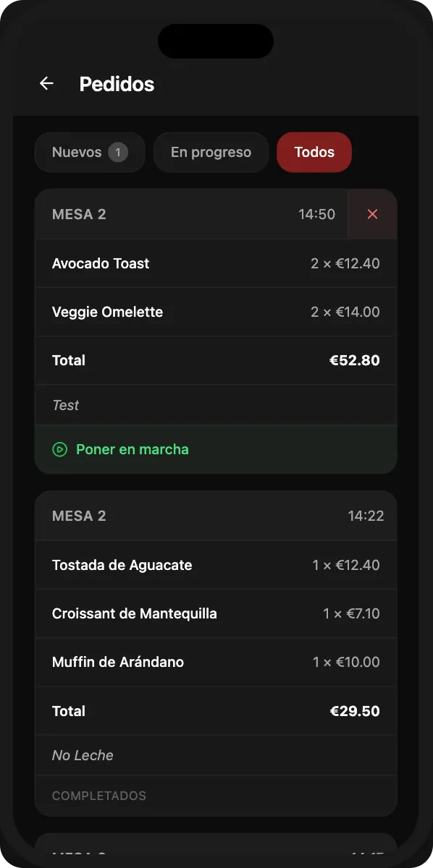This screenshot has width=433, height=868.
Task: Start the order with Poner en marcha
Action: pos(133,449)
